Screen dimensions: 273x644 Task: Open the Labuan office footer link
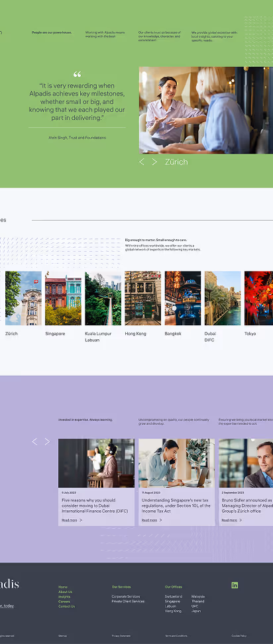170,606
